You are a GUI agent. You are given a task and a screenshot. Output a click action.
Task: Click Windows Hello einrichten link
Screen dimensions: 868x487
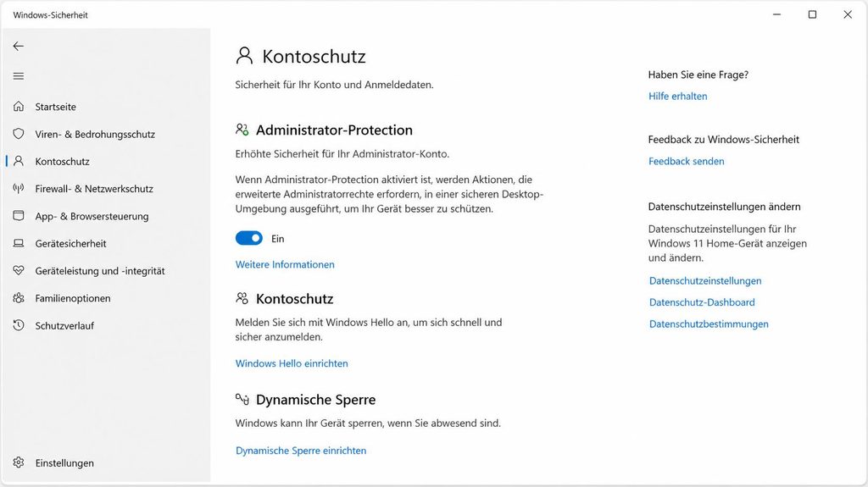[x=292, y=363]
